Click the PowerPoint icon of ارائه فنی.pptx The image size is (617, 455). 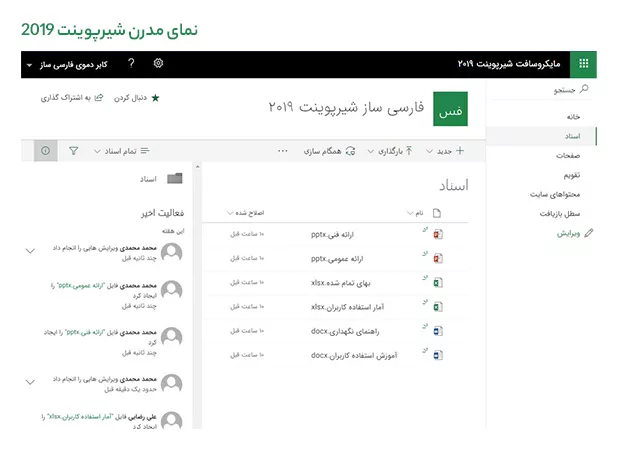[438, 235]
